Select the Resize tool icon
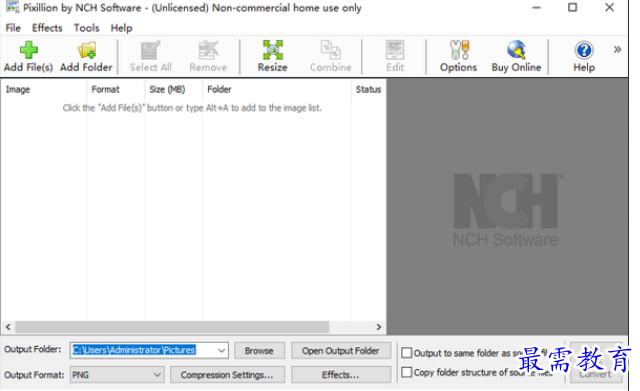 pyautogui.click(x=273, y=50)
